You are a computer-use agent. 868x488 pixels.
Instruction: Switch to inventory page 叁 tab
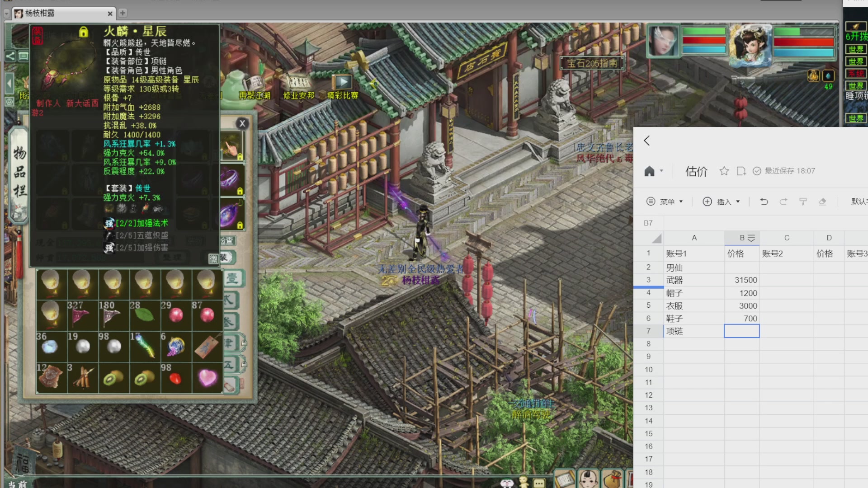click(x=230, y=322)
